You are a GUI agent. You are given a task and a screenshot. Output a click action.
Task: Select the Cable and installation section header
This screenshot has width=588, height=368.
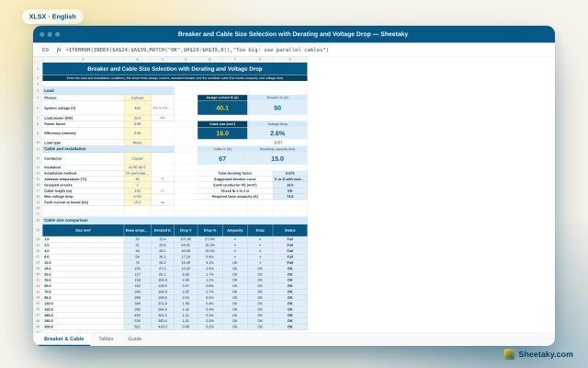coord(108,149)
